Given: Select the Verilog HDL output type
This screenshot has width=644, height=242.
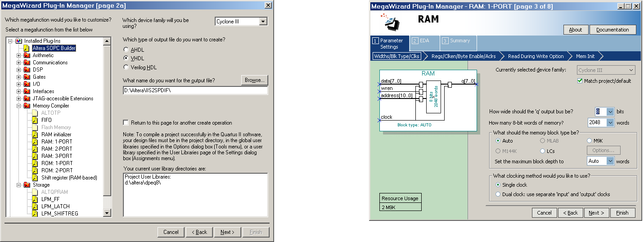Looking at the screenshot, I should coord(126,67).
